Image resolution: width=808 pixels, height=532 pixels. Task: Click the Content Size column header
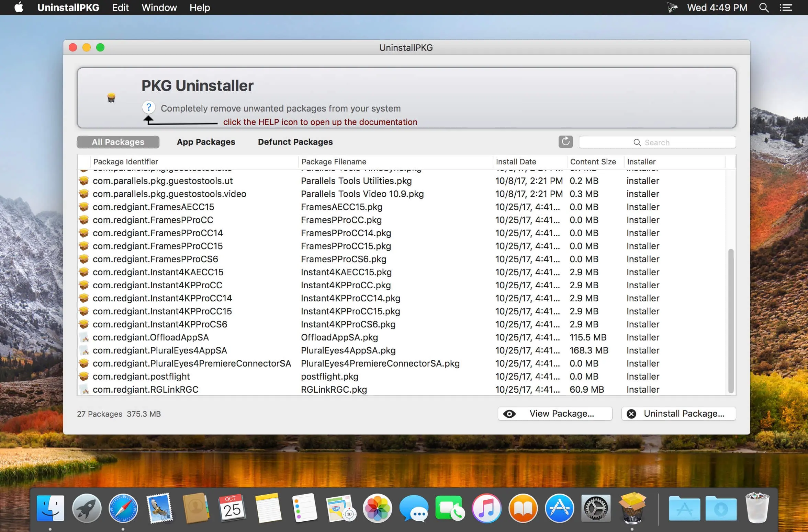tap(592, 162)
